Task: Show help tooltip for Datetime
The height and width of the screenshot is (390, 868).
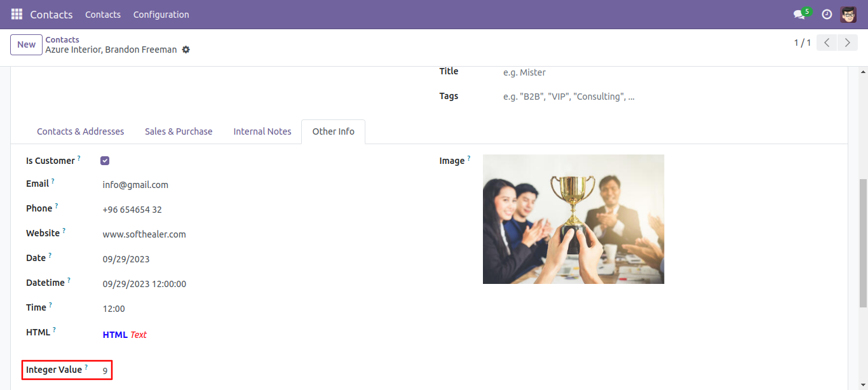Action: tap(69, 279)
